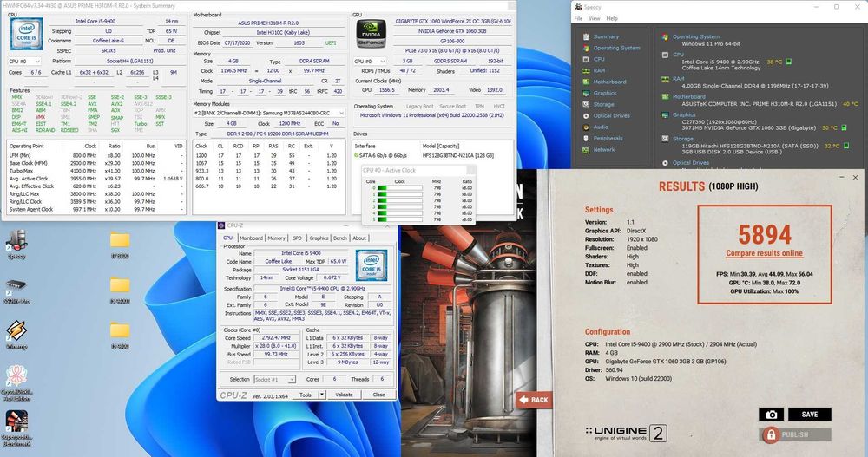The image size is (868, 457).
Task: Expand the Memory Modules Samsung DIMM dropdown
Action: pos(268,113)
